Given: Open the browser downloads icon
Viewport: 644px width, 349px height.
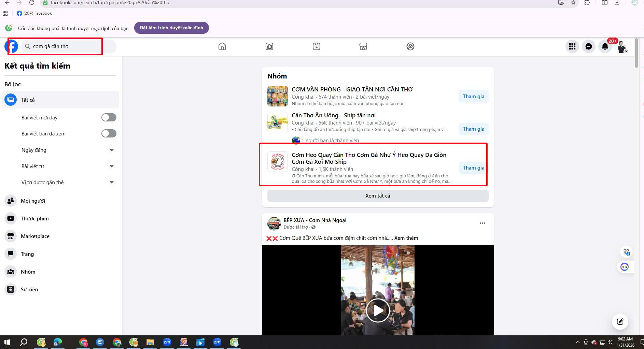Looking at the screenshot, I should [x=617, y=3].
